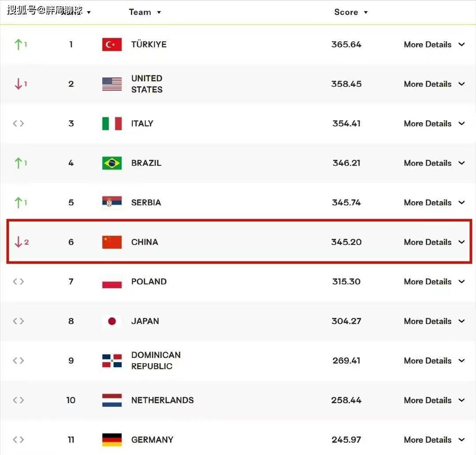Click the Dominican Republic flag icon
Image resolution: width=476 pixels, height=455 pixels.
coord(112,361)
